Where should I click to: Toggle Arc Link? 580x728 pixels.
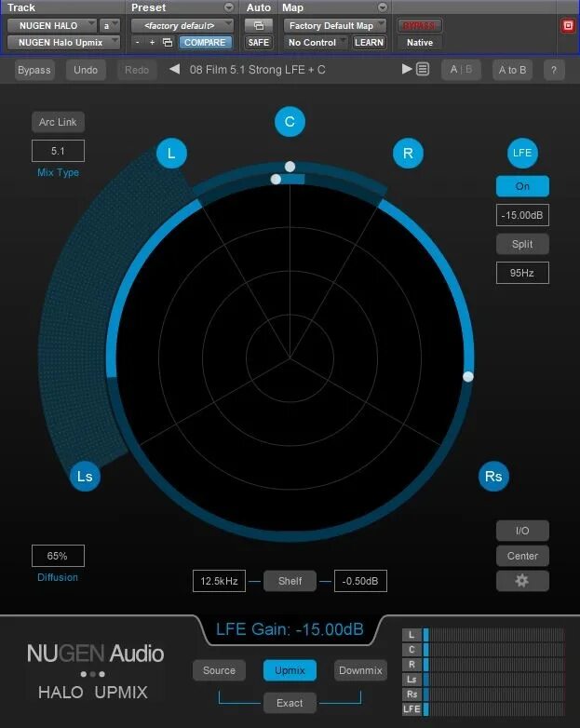58,122
